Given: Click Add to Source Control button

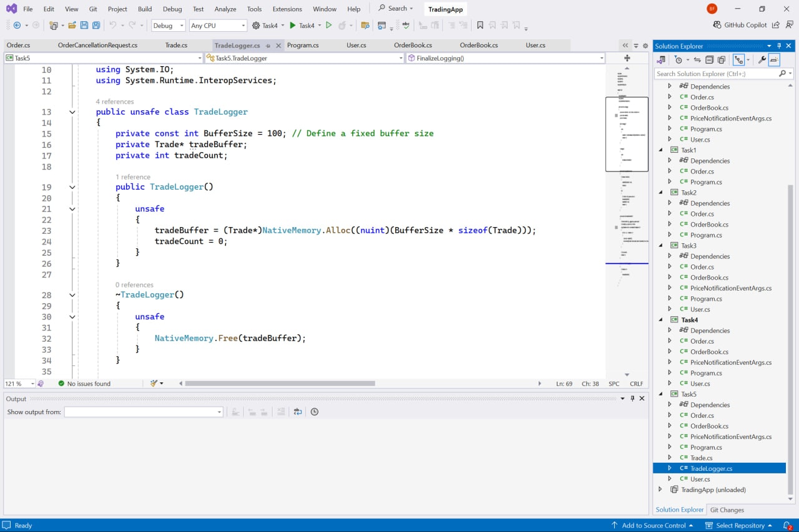Looking at the screenshot, I should click(x=653, y=525).
